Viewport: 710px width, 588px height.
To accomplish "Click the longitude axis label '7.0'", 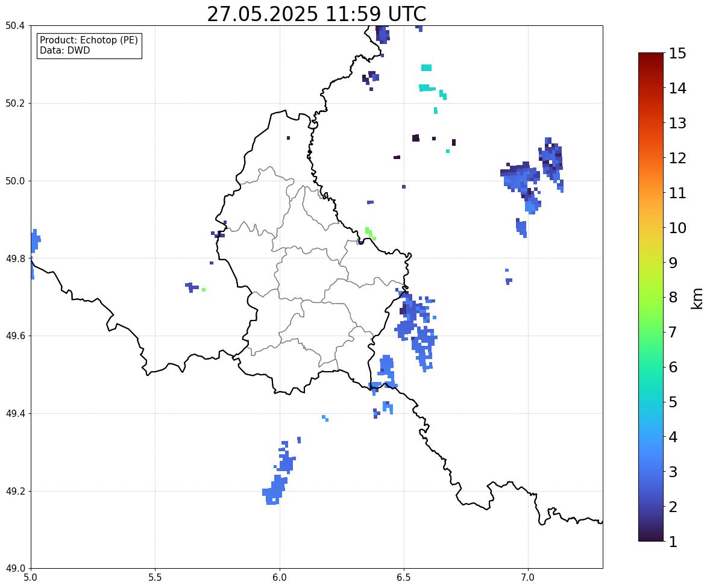I will [x=529, y=578].
